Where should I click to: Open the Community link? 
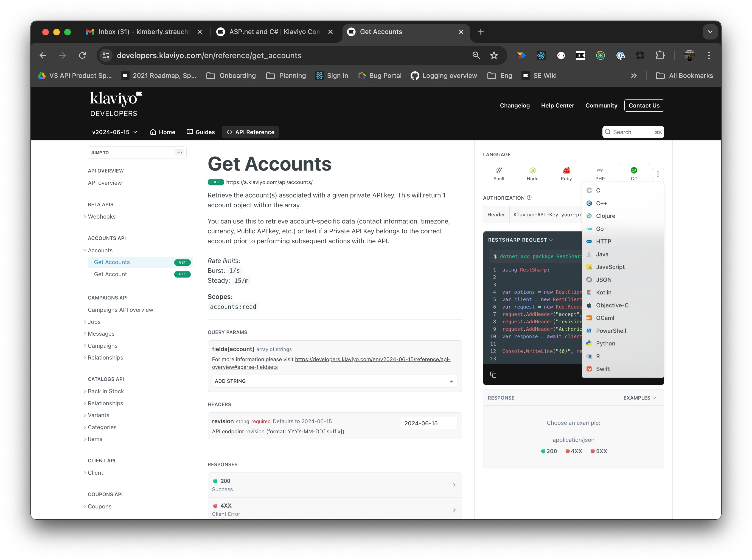[x=601, y=105]
